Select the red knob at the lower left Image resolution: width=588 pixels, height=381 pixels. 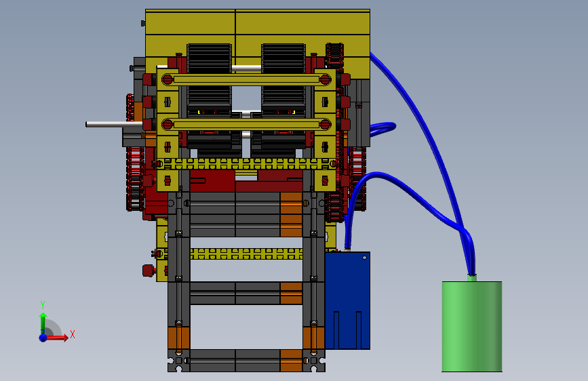149,270
